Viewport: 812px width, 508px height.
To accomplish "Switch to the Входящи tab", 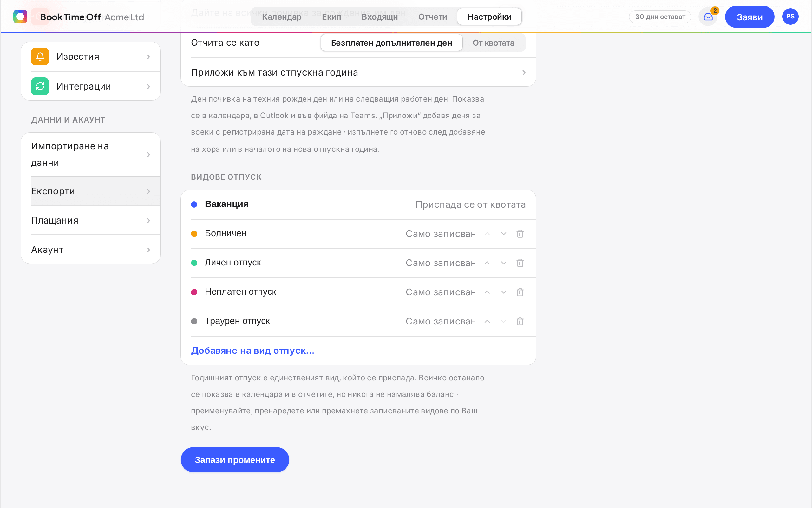I will (x=379, y=17).
